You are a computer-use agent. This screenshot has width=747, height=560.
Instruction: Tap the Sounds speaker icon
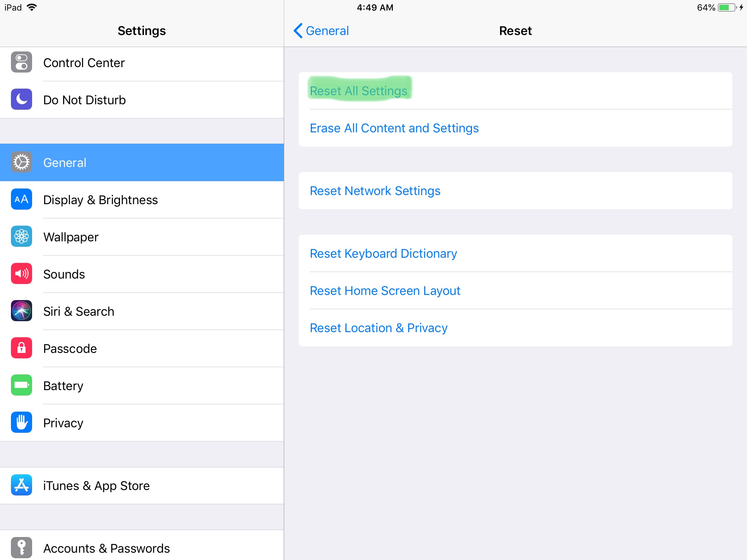[22, 274]
